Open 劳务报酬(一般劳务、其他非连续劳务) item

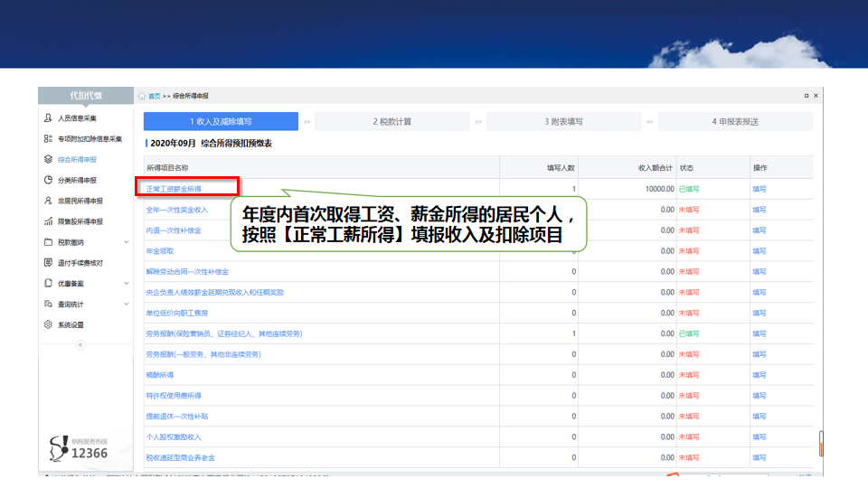(x=203, y=354)
